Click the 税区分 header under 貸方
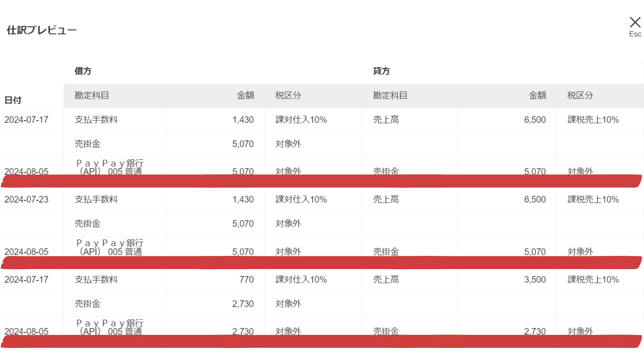The width and height of the screenshot is (644, 362). click(580, 95)
